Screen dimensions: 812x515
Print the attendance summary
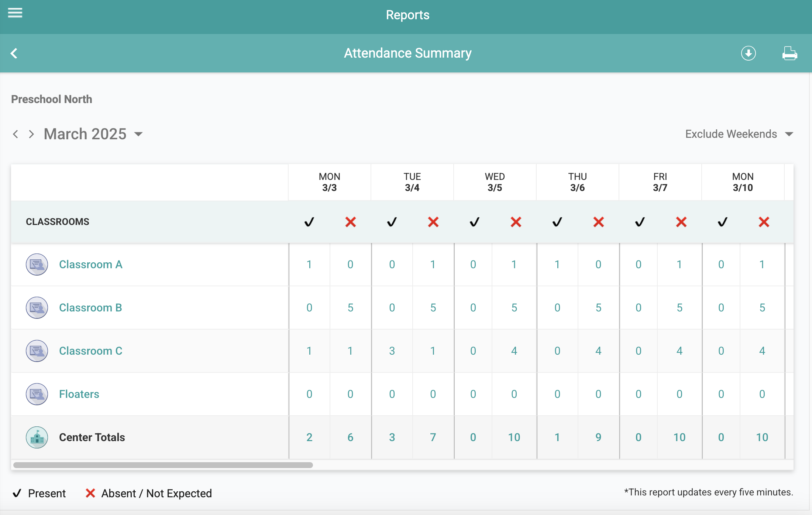coord(789,54)
